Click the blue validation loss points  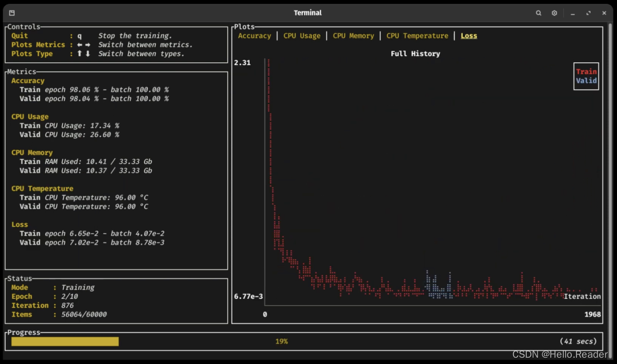(x=438, y=285)
